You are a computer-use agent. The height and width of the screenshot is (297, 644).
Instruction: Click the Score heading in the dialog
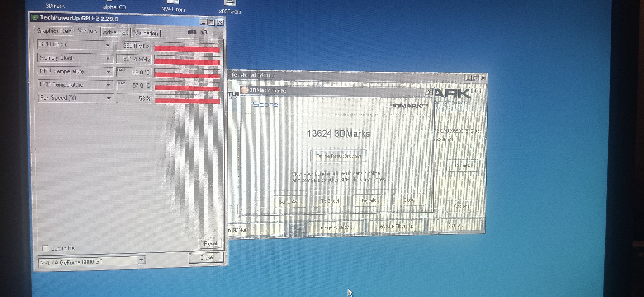[265, 104]
